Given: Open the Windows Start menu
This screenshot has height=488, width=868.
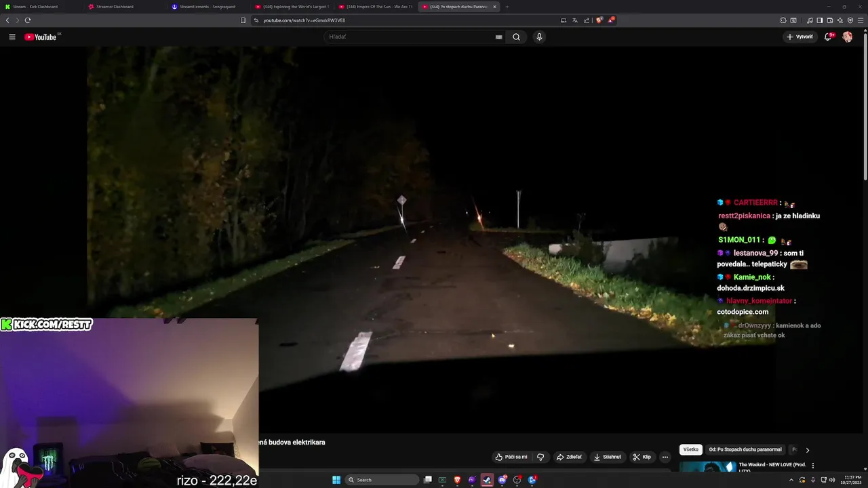Looking at the screenshot, I should tap(336, 480).
